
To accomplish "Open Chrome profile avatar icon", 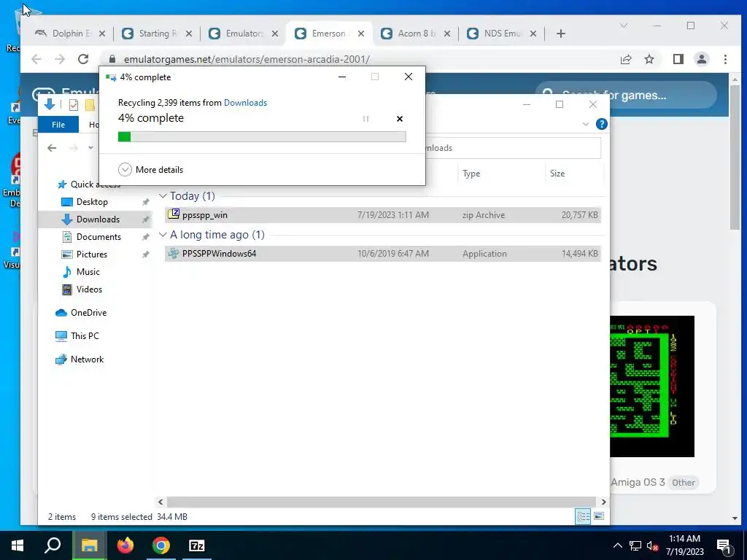I will (x=701, y=59).
